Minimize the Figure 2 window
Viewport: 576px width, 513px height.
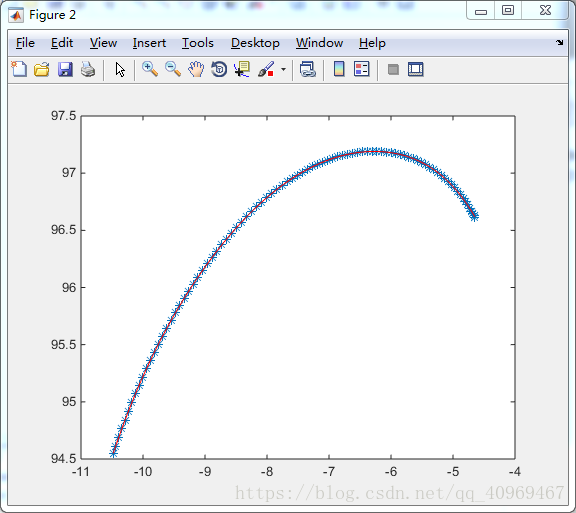(481, 11)
